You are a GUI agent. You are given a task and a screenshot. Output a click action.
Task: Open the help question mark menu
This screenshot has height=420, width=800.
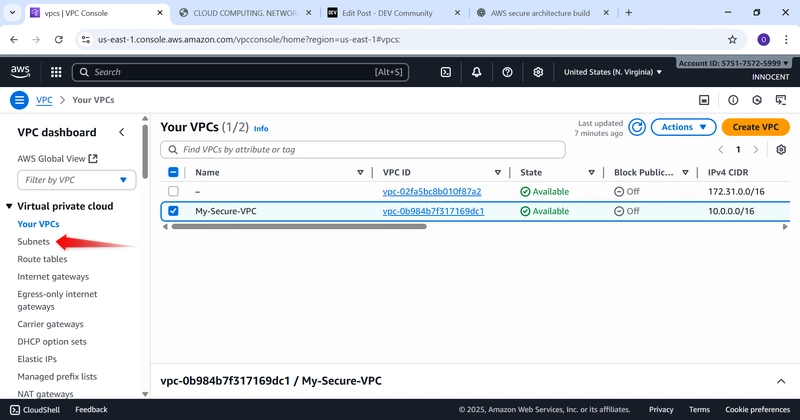507,72
